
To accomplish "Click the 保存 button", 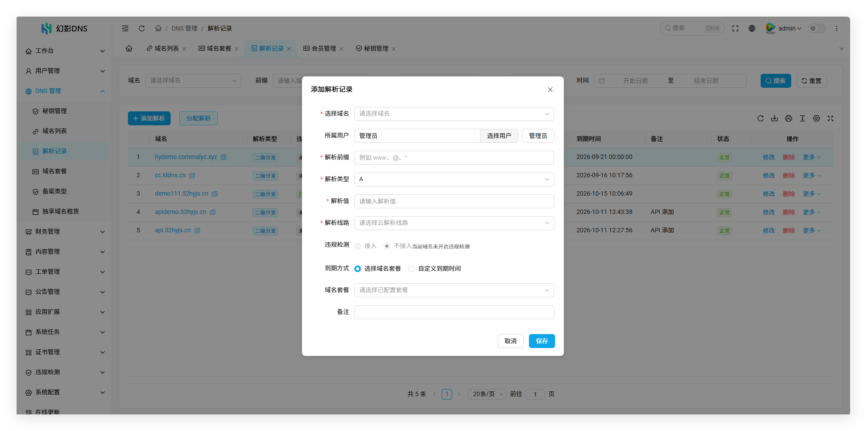I will (x=542, y=341).
